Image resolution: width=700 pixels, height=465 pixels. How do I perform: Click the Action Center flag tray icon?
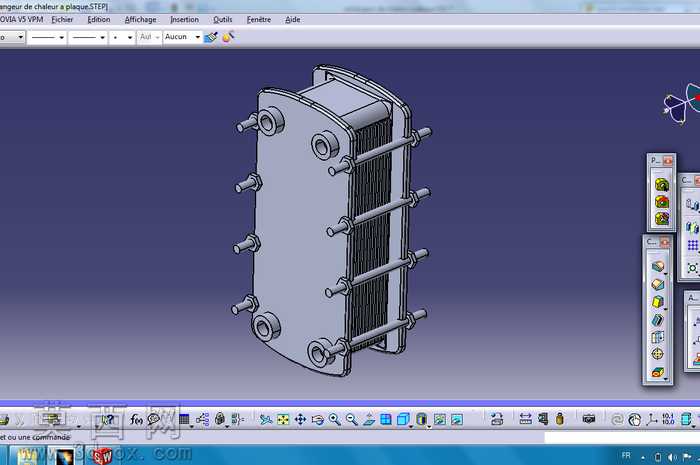tap(687, 457)
